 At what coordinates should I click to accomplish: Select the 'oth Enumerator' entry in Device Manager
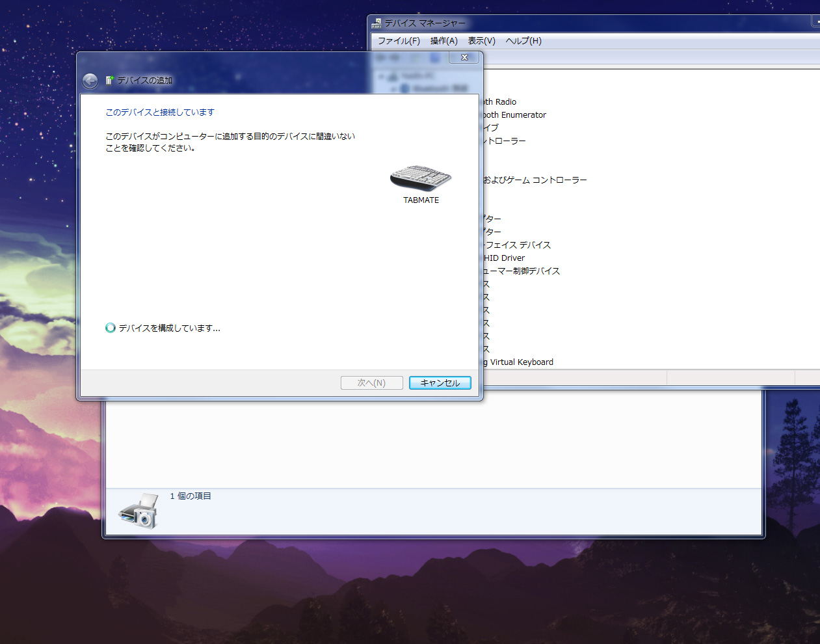click(515, 114)
